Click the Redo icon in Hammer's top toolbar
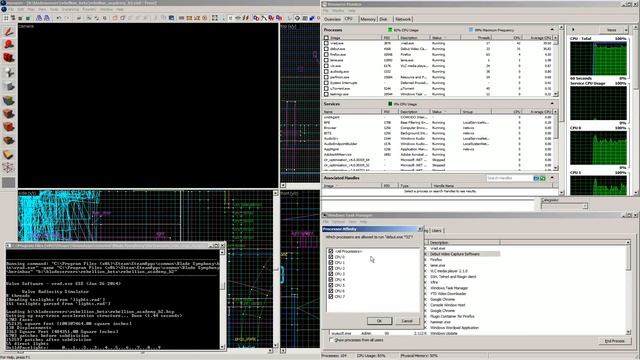The height and width of the screenshot is (360, 640). (x=67, y=18)
